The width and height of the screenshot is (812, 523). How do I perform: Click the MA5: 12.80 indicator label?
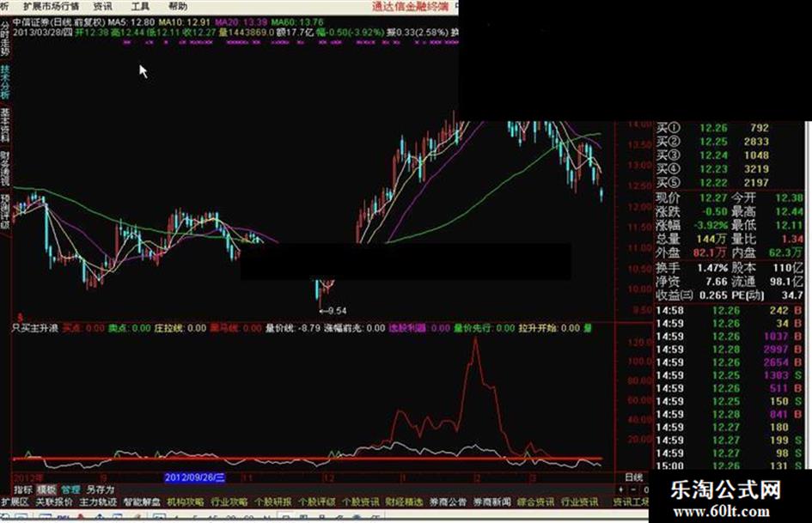[131, 22]
